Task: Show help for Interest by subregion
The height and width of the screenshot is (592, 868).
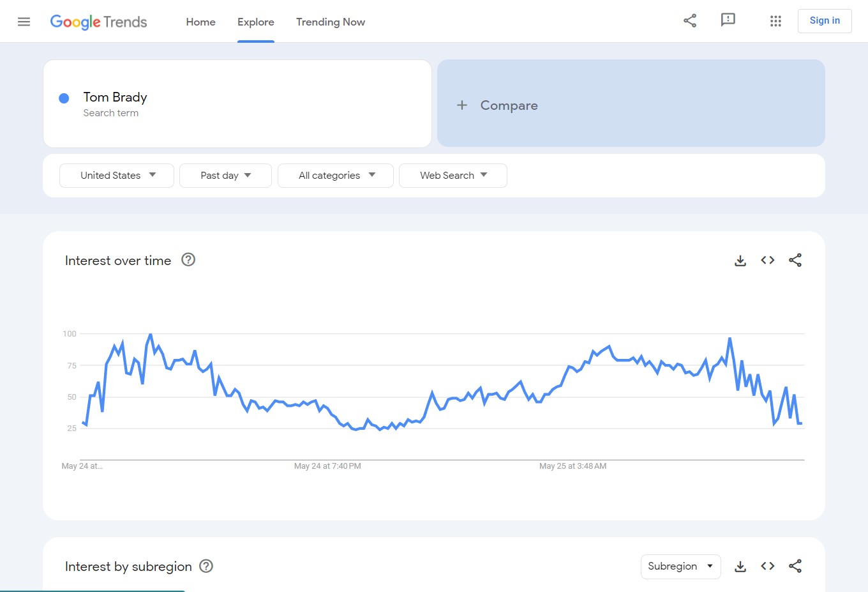Action: (206, 566)
